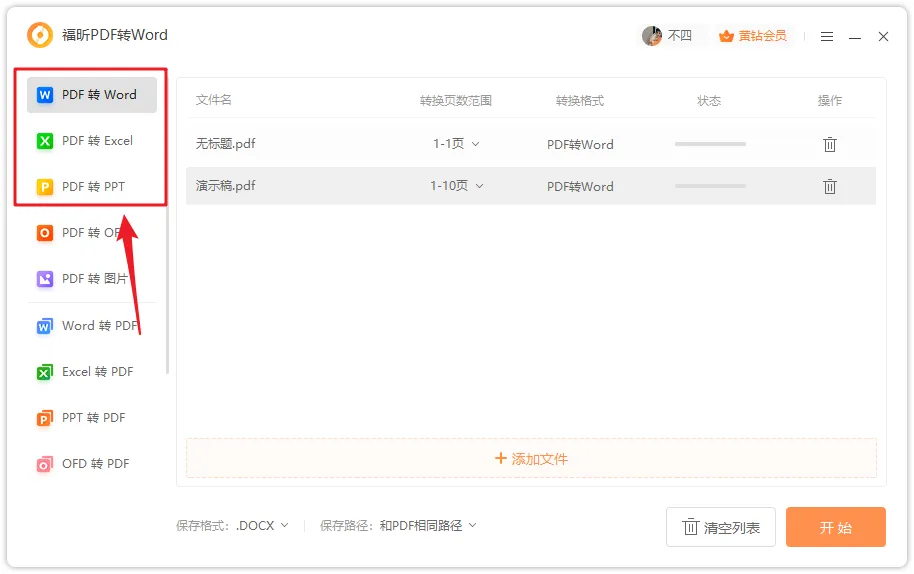
Task: Click the OFD 转 PDF icon
Action: (x=45, y=464)
